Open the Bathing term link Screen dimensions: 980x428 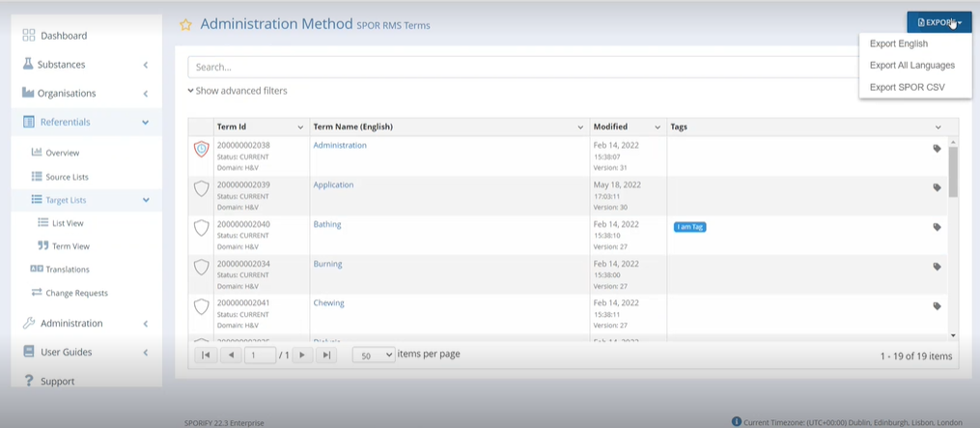click(327, 224)
